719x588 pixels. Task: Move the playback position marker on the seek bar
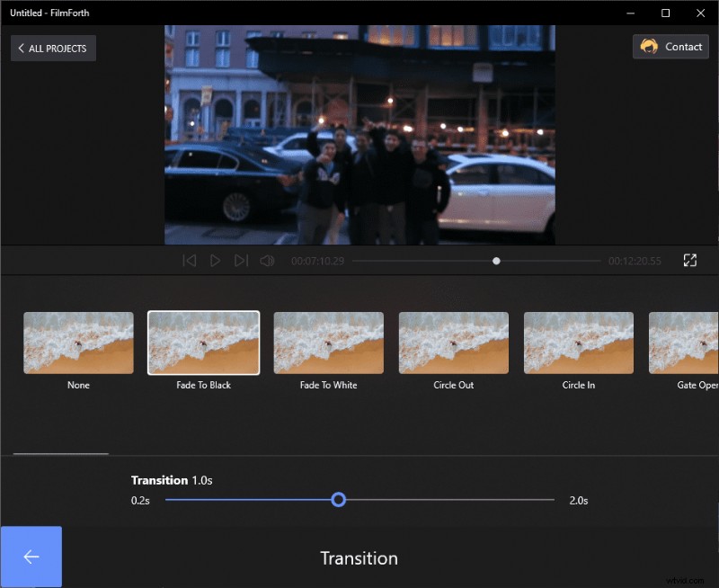496,261
